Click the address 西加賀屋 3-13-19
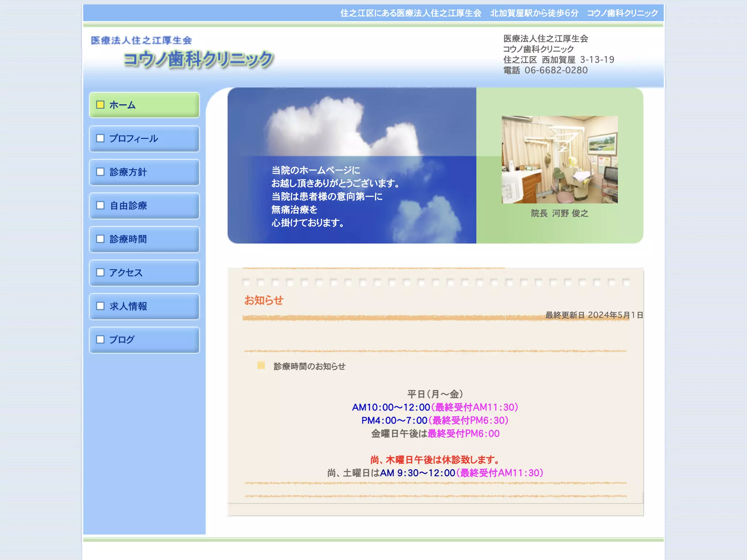The height and width of the screenshot is (560, 747). (578, 60)
